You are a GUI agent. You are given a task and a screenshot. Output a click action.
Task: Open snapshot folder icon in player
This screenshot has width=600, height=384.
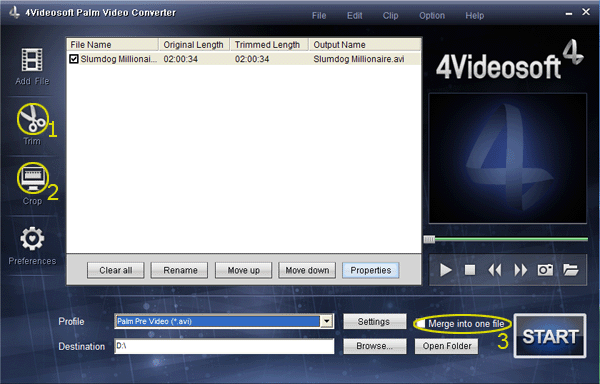pyautogui.click(x=571, y=270)
